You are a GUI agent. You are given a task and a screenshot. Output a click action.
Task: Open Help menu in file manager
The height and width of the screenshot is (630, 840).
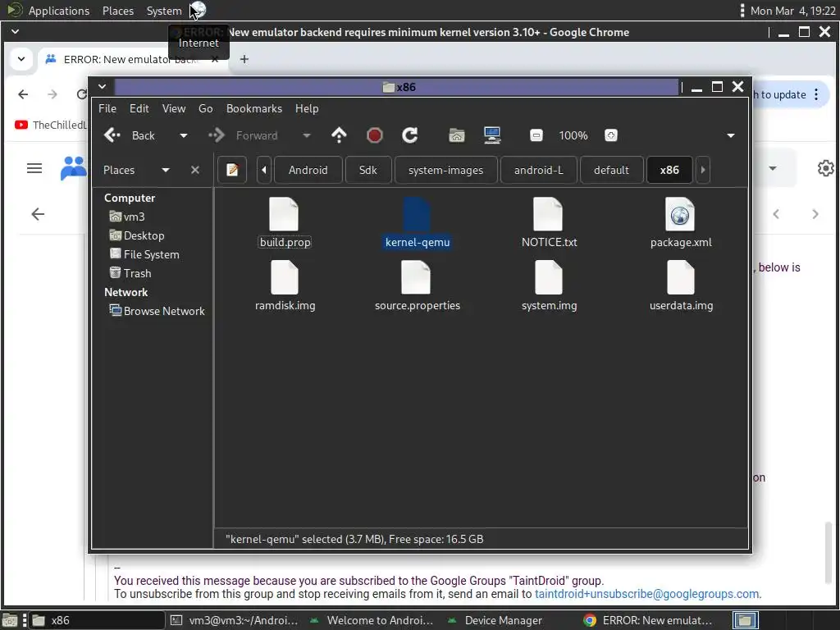pyautogui.click(x=307, y=108)
